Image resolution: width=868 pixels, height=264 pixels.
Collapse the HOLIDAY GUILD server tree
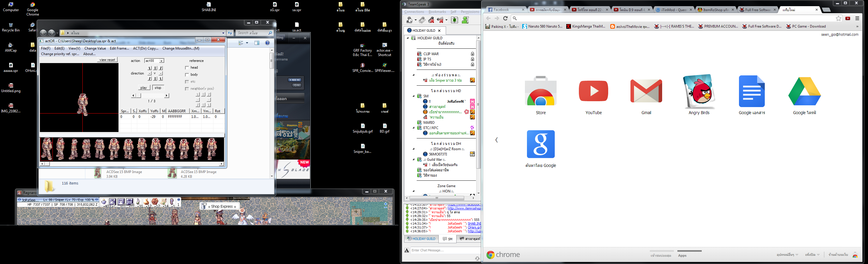408,38
